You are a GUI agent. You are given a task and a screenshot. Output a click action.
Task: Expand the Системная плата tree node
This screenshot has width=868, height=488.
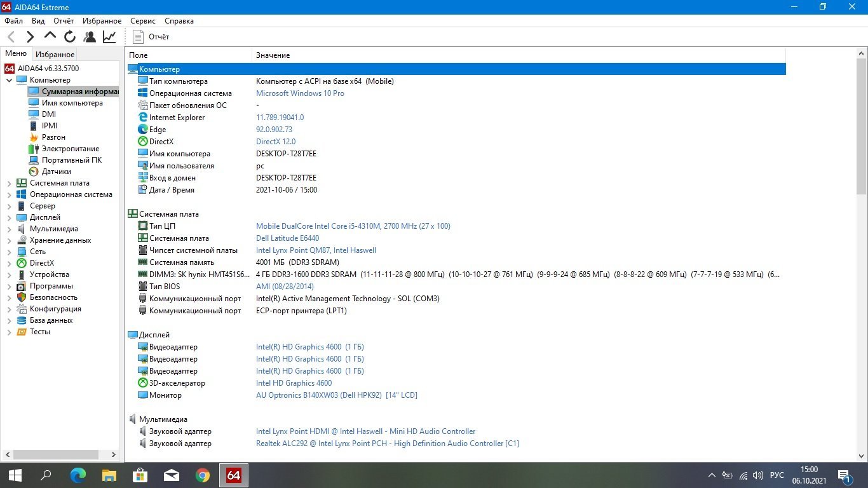point(10,183)
